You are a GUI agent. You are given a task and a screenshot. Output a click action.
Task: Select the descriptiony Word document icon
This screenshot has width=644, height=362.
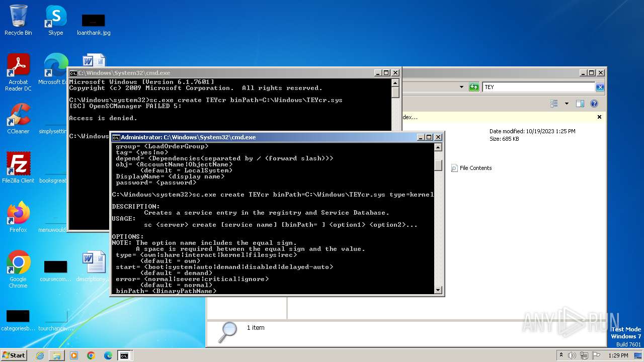pos(94,266)
